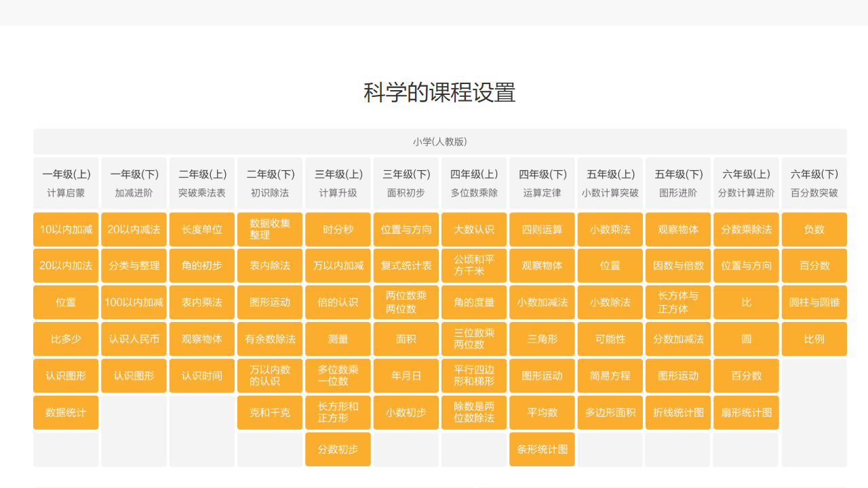Select the 除数是两位数除法 lesson
The width and height of the screenshot is (868, 488).
[474, 412]
